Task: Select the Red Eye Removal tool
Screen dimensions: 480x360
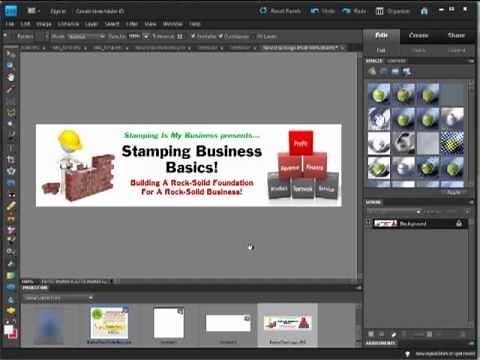Action: pos(11,194)
